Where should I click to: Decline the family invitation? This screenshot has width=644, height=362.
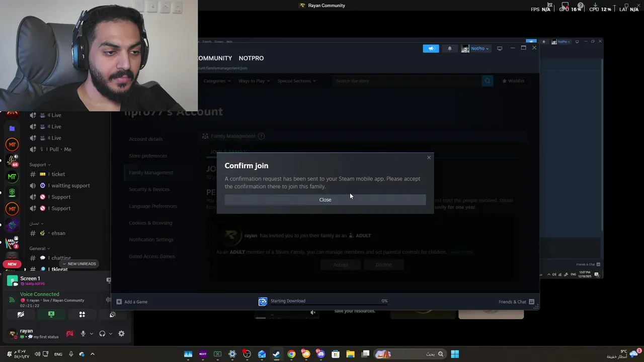[383, 265]
